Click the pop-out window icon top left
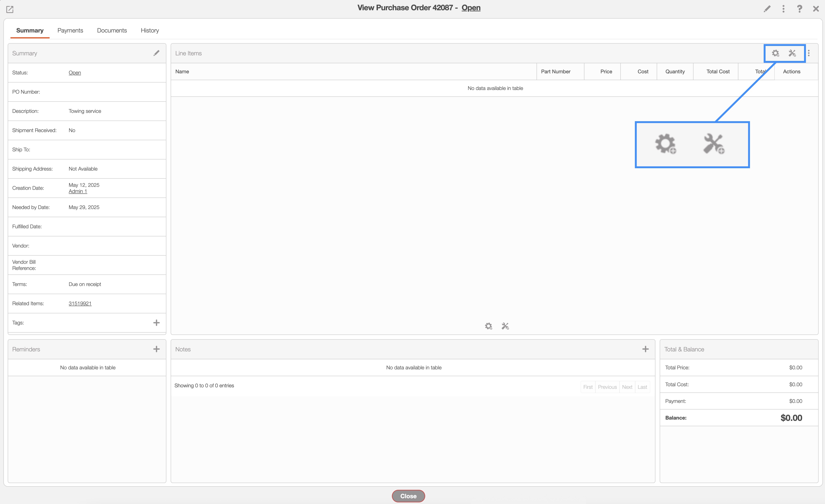Screen dimensions: 825x504 (x=10, y=9)
